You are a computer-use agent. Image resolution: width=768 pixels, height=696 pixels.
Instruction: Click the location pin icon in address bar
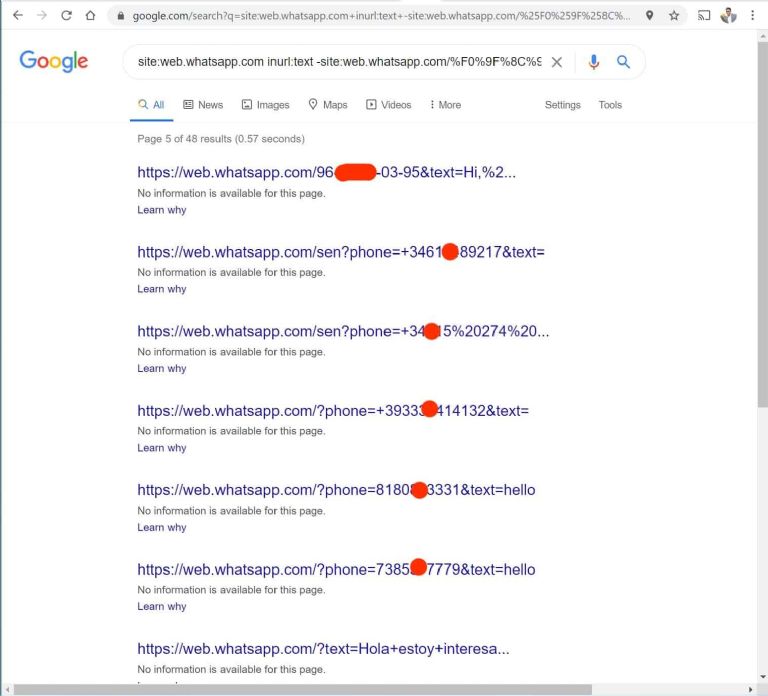649,15
